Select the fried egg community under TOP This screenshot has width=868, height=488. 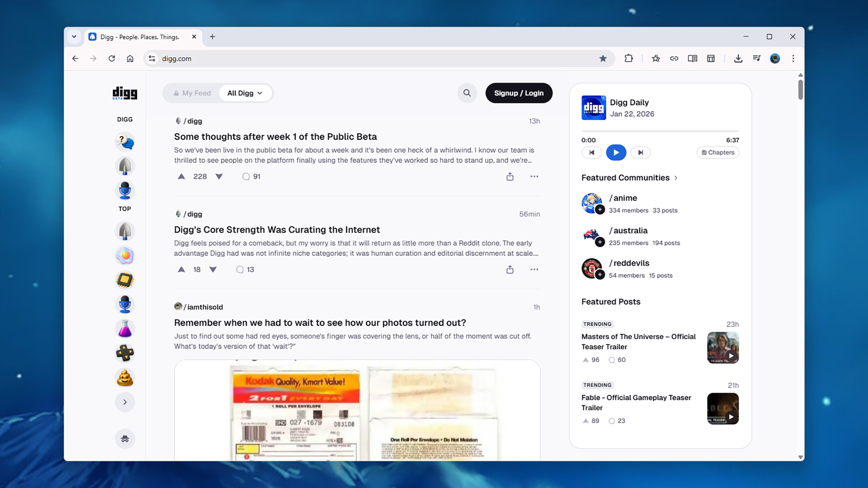click(125, 255)
